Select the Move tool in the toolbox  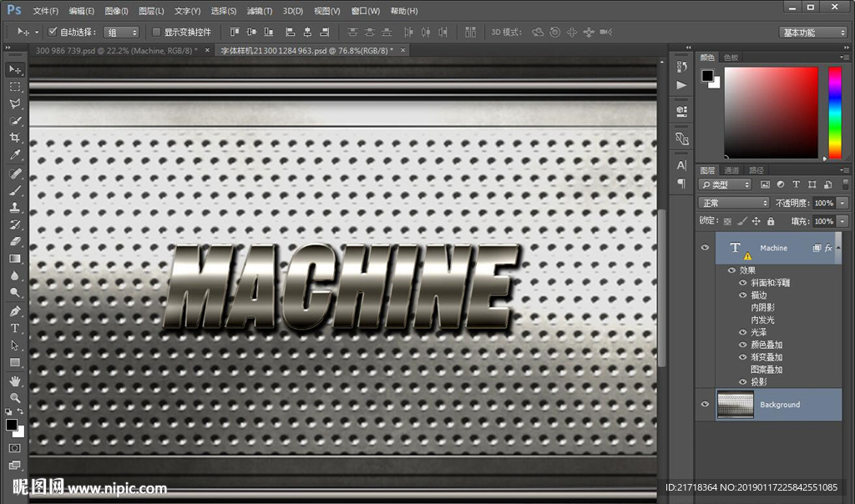pos(15,70)
